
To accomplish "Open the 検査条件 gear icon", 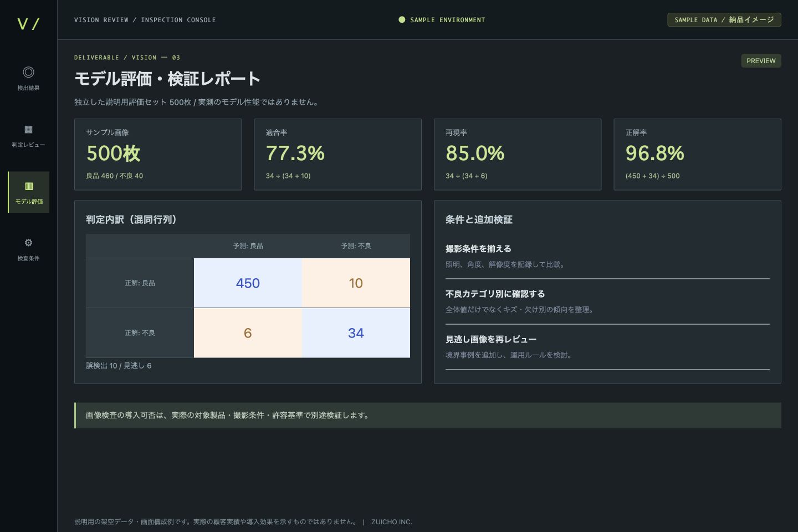I will pos(28,243).
